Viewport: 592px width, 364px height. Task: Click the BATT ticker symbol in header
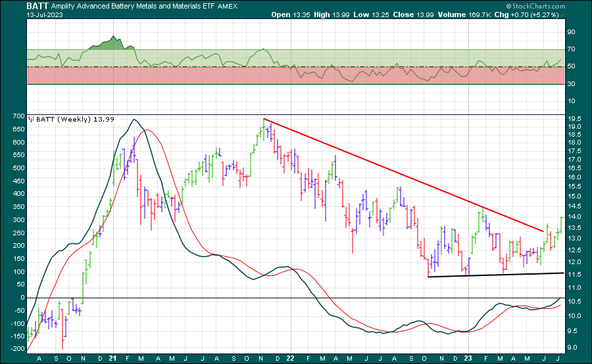point(37,6)
